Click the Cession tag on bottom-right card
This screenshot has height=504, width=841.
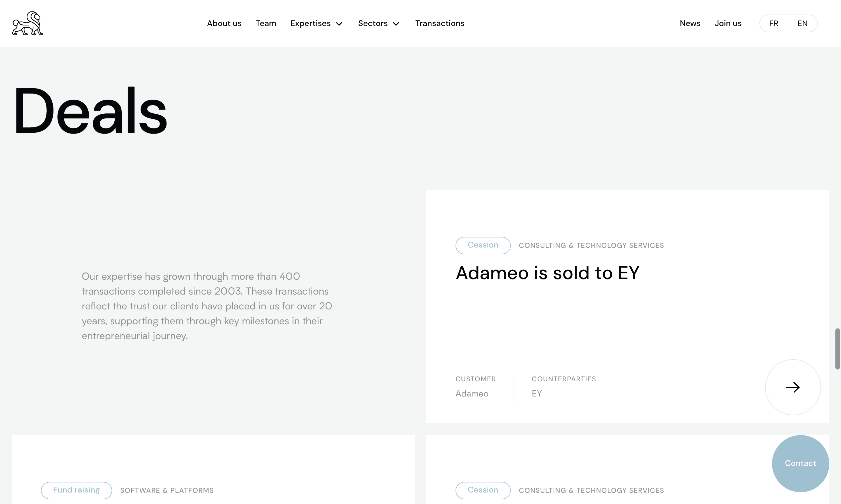point(483,490)
